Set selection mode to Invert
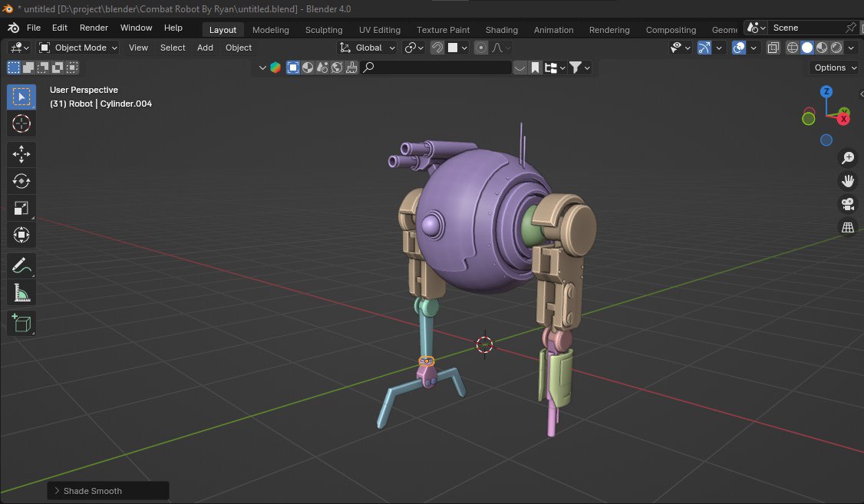The height and width of the screenshot is (504, 864). pyautogui.click(x=58, y=68)
